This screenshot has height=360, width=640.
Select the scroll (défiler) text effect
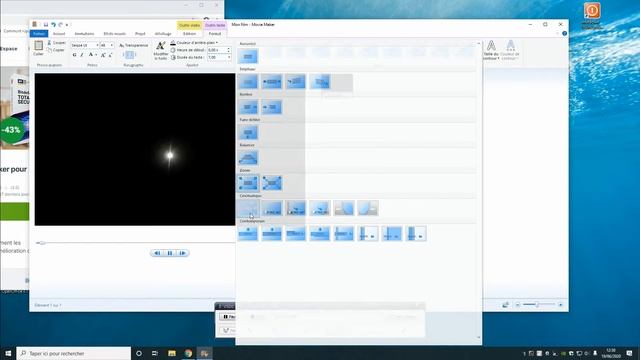coord(248,133)
